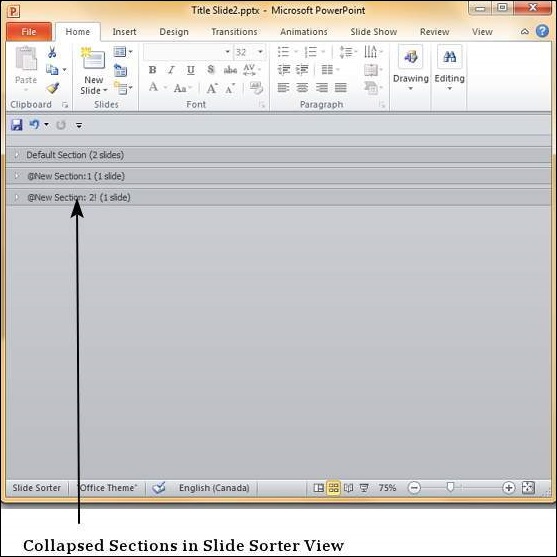Switch to the Review tab

pos(434,32)
